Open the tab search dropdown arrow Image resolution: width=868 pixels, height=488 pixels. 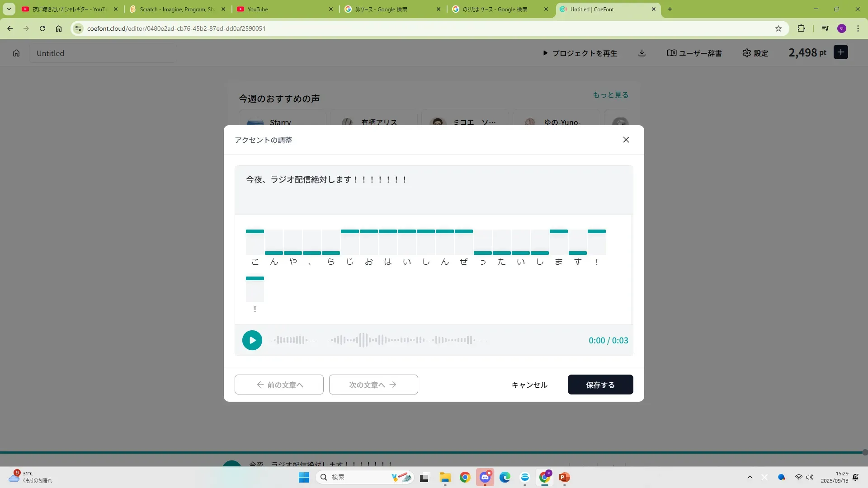(9, 9)
